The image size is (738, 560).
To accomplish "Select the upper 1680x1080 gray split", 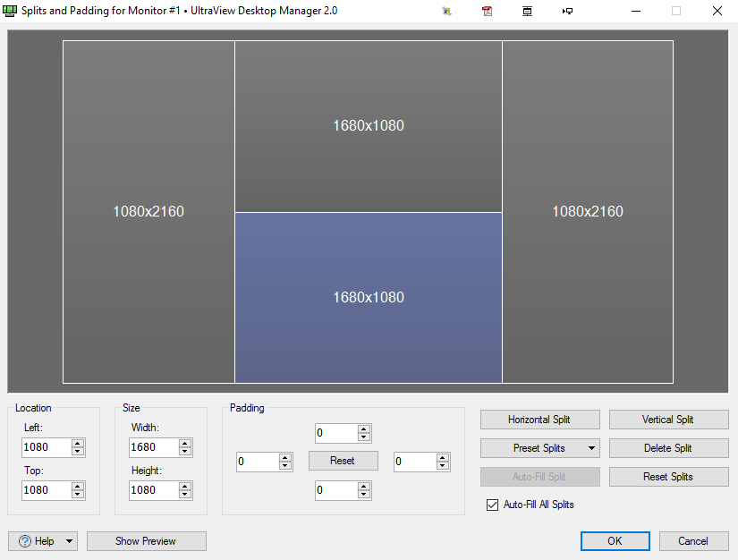I will (369, 126).
